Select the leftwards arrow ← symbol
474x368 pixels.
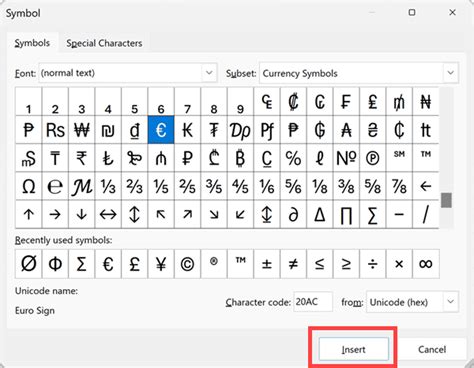click(x=426, y=186)
